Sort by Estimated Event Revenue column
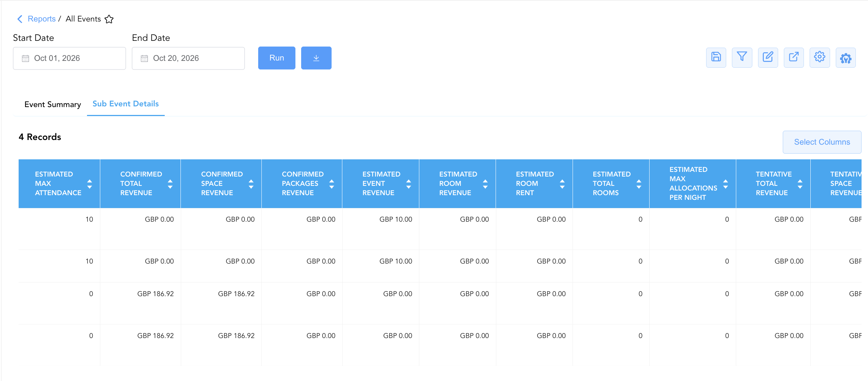The image size is (868, 381). (409, 184)
